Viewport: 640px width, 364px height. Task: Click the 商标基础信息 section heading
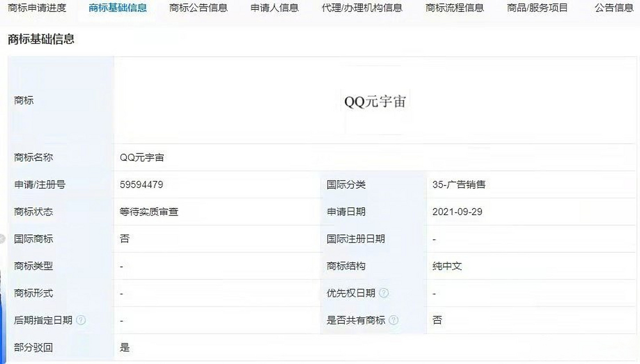(x=41, y=39)
